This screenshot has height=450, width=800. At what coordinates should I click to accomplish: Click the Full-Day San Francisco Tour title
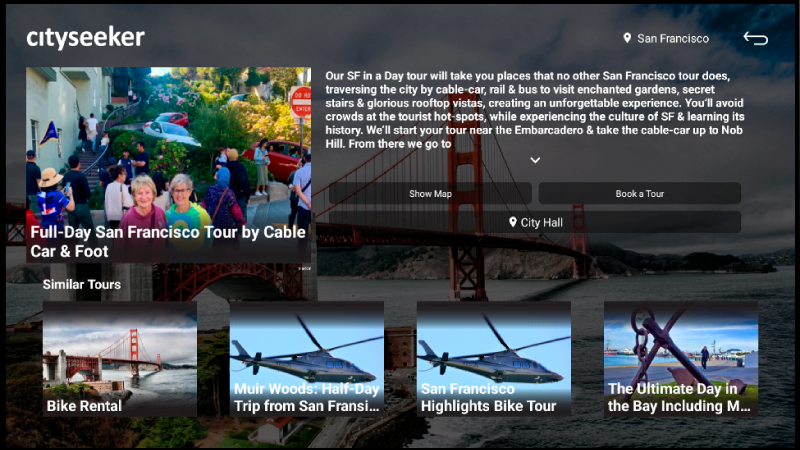pyautogui.click(x=168, y=242)
